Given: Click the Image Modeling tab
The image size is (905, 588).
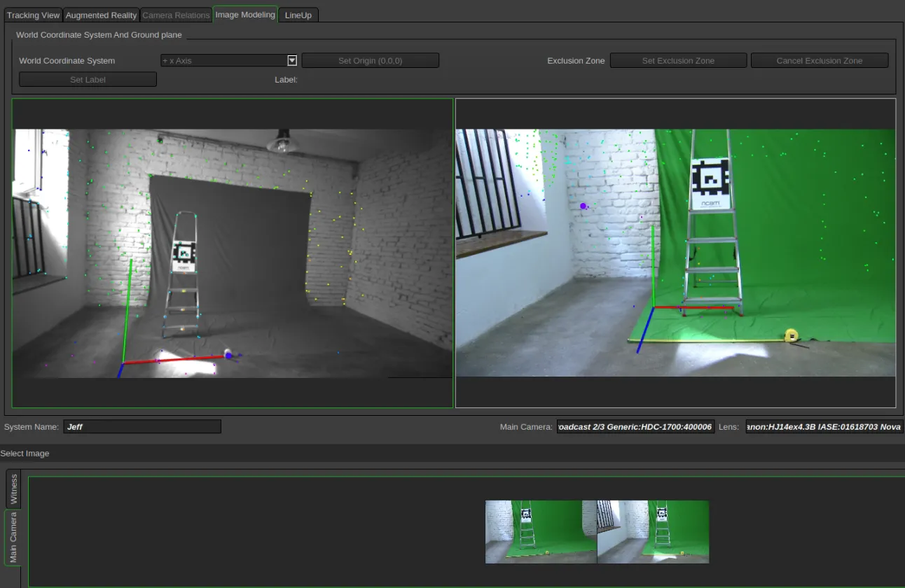Looking at the screenshot, I should coord(245,14).
